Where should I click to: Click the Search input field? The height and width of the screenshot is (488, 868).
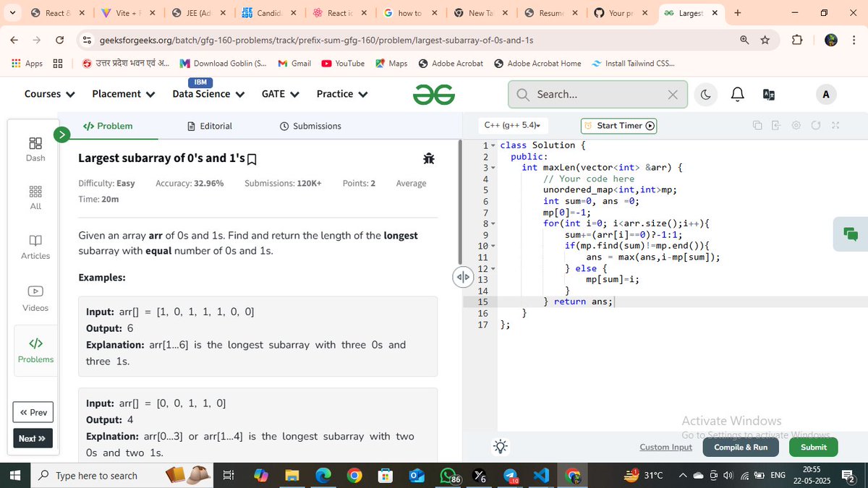tap(597, 95)
